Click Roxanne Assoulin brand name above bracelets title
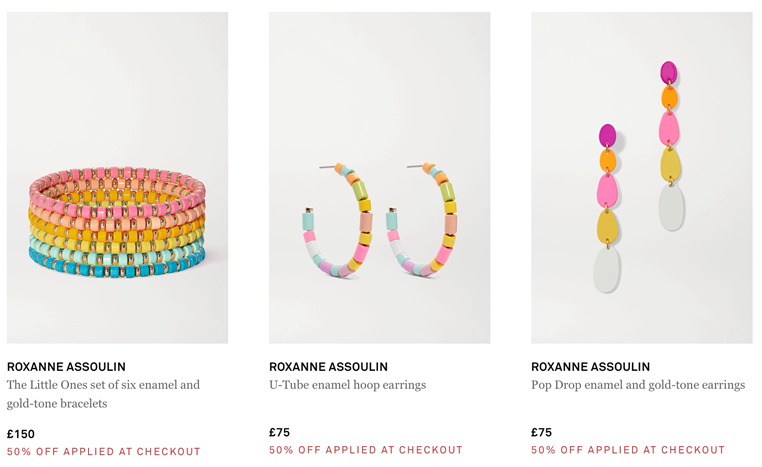 [66, 366]
